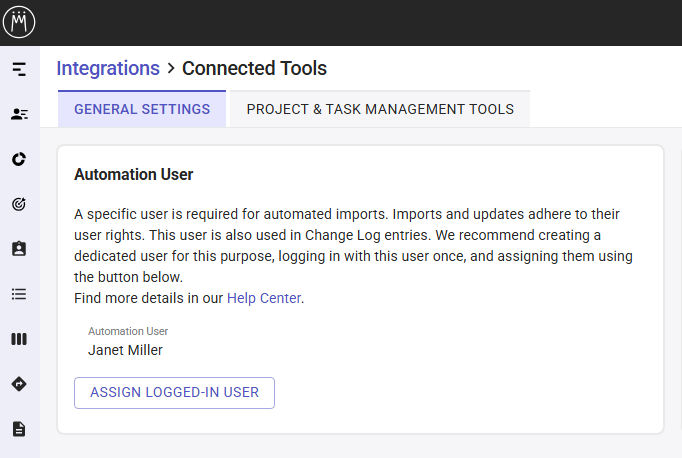Click the breadcrumb separator arrow after Integrations
Image resolution: width=682 pixels, height=458 pixels.
[x=171, y=68]
